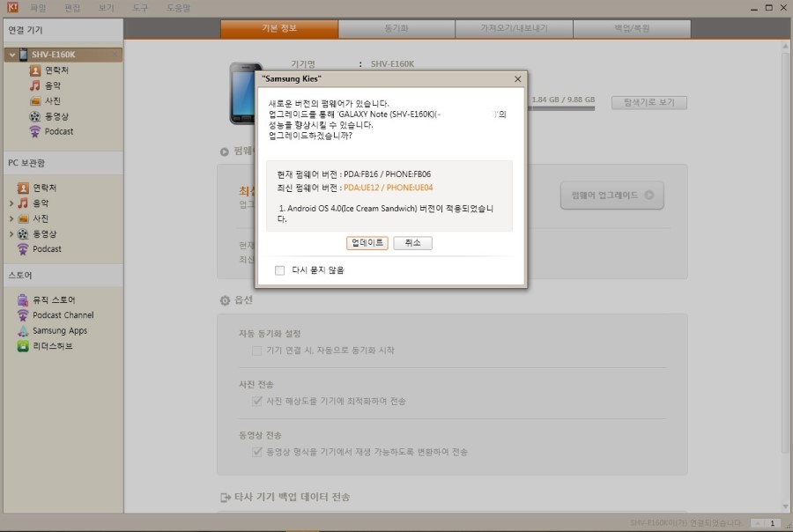The height and width of the screenshot is (532, 793).
Task: Click the Kies logo icon in the title bar
Action: coord(11,7)
